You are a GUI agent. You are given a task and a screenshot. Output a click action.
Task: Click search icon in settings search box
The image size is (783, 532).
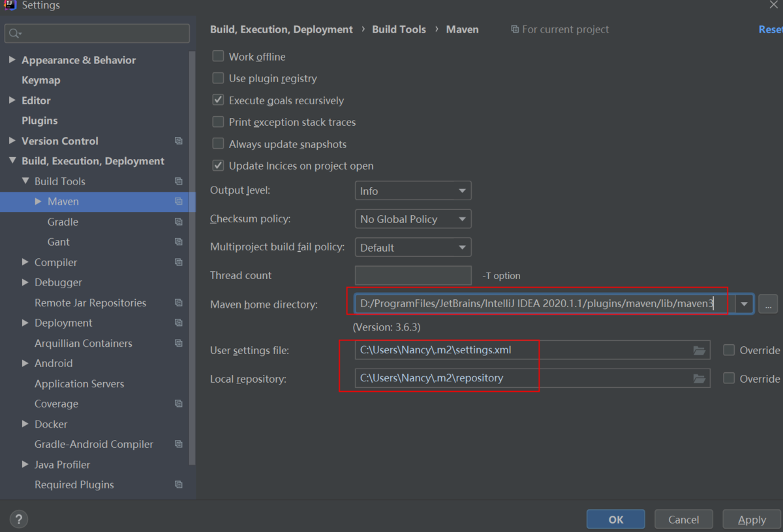coord(14,33)
